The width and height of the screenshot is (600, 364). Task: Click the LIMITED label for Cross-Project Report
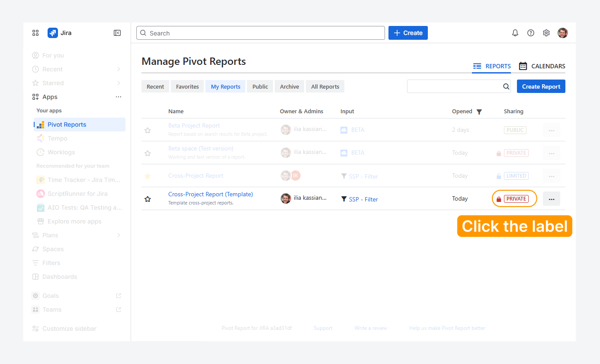point(517,176)
